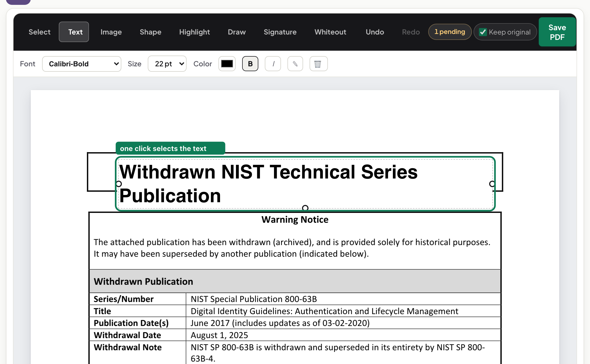Click the 'Withdrawal Note' row label
This screenshot has width=590, height=364.
[128, 347]
